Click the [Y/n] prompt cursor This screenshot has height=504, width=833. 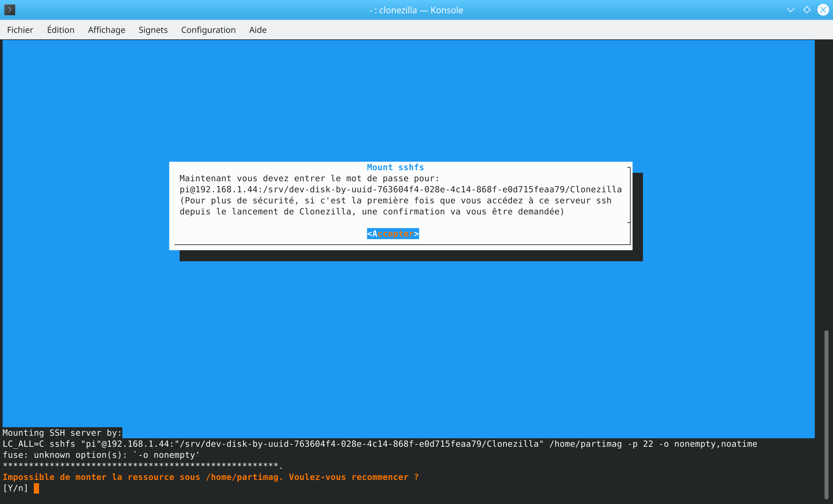(36, 488)
